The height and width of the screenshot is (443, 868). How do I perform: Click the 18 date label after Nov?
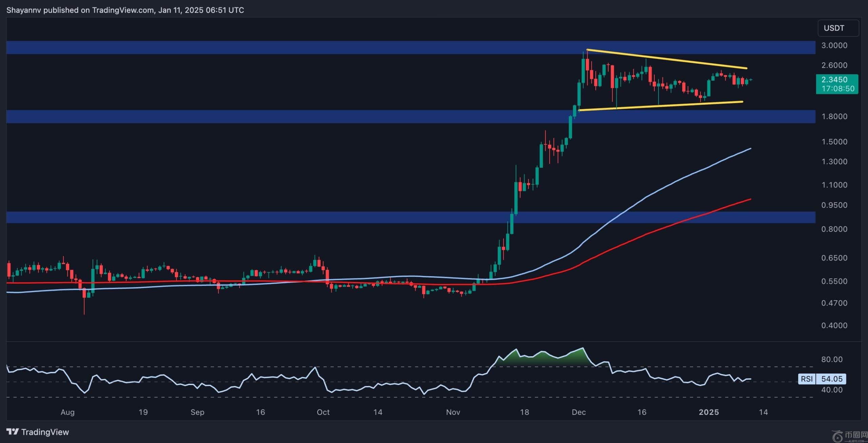point(525,412)
